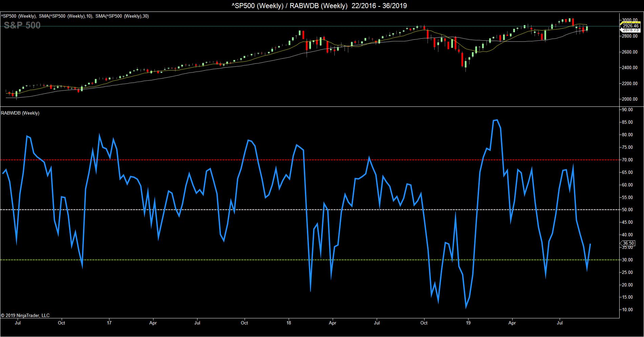Click the last green candle on S&P chart

click(x=587, y=28)
